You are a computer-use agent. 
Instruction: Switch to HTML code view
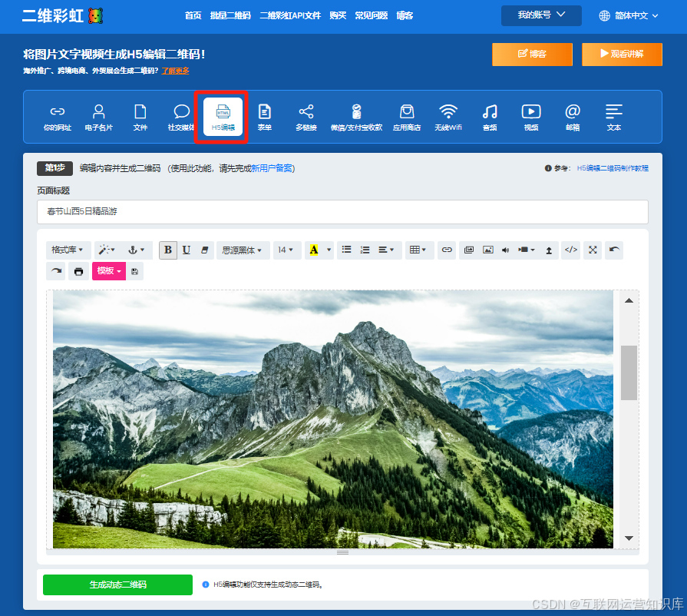[571, 250]
